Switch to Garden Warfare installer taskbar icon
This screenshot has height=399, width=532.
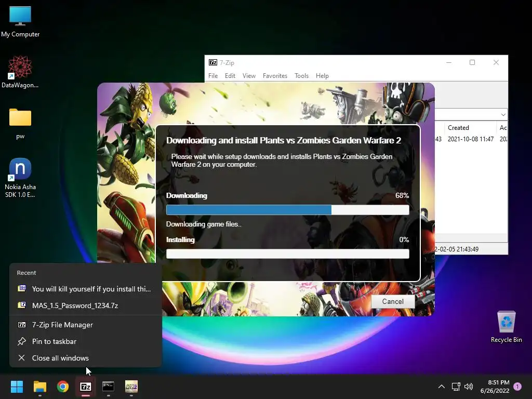(131, 387)
